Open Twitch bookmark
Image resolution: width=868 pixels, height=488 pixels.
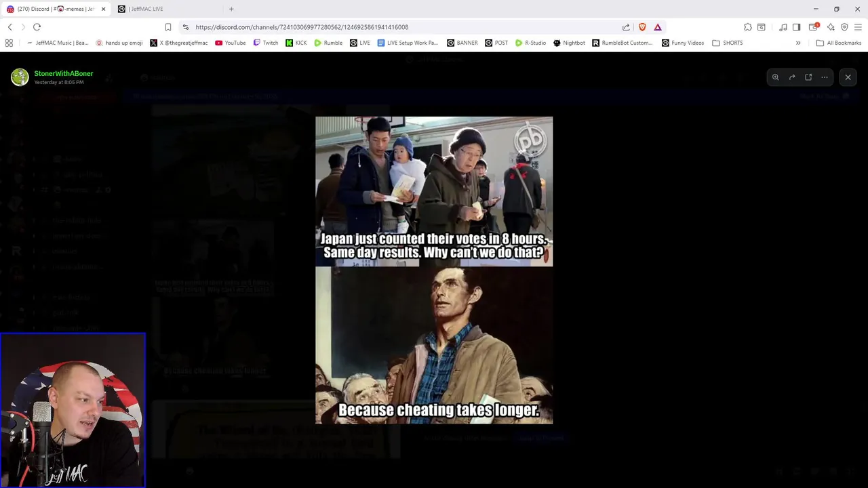click(266, 43)
